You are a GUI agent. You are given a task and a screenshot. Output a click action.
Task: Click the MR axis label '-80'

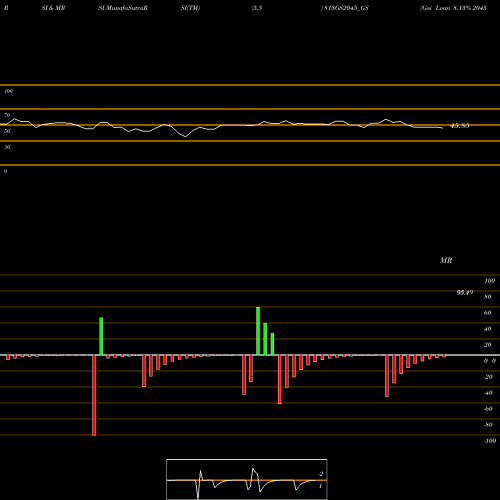pos(488,425)
